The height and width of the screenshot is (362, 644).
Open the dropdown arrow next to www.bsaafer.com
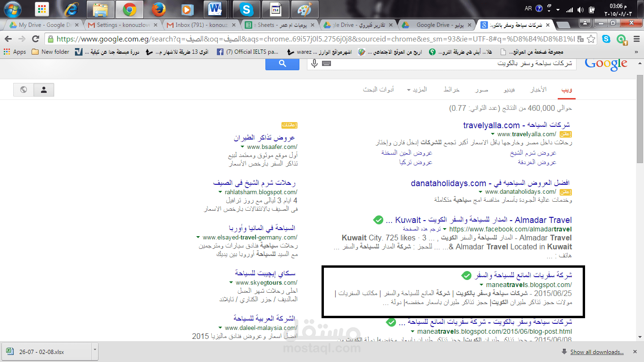tap(243, 147)
